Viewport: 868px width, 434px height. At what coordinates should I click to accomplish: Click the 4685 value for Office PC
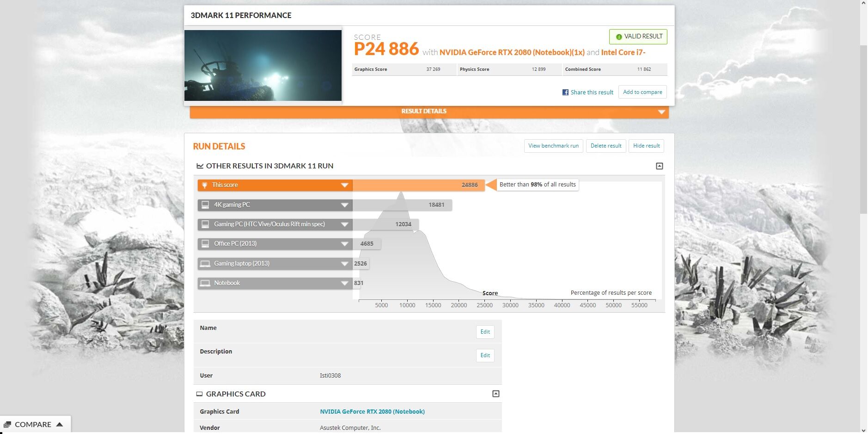tap(367, 244)
